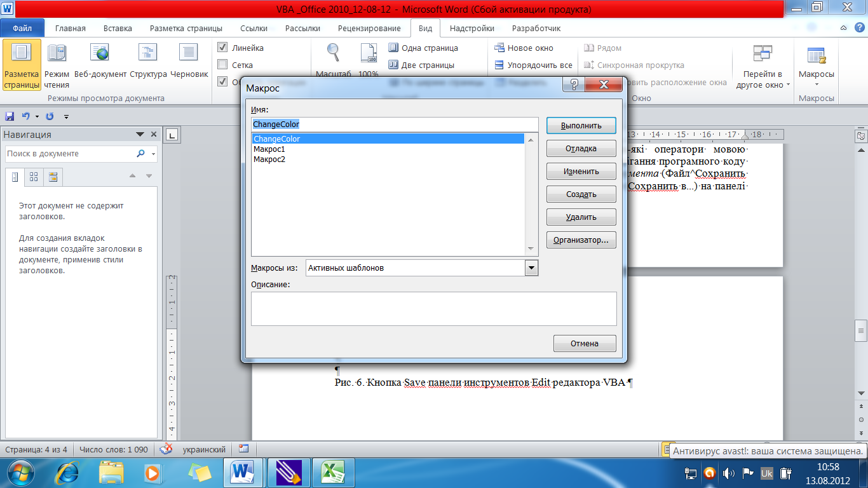The image size is (868, 488).
Task: Click Упорядочить все arrange windows
Action: (x=533, y=65)
